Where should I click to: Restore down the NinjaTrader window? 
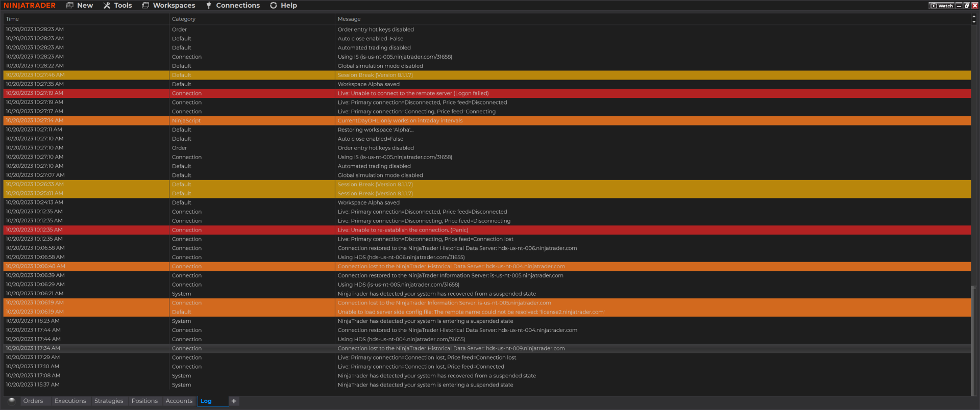[967, 6]
